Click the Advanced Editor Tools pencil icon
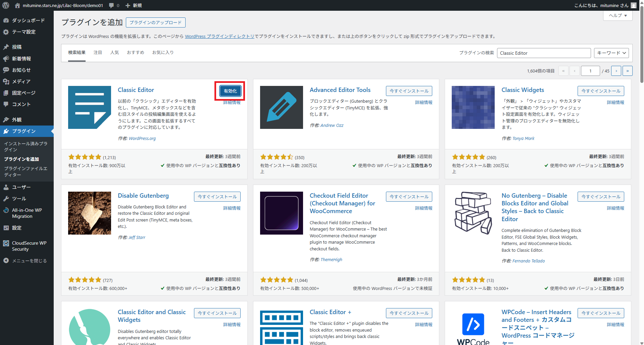 point(281,107)
